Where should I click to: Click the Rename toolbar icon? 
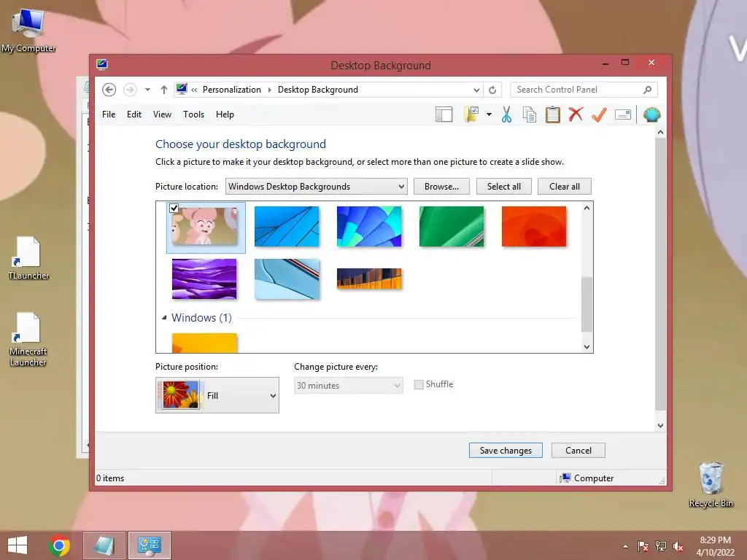pyautogui.click(x=623, y=114)
